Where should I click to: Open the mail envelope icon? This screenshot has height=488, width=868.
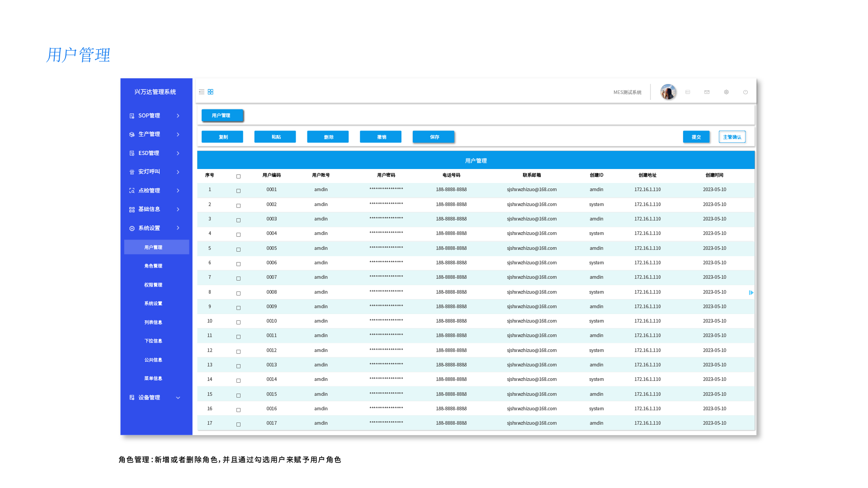[707, 92]
